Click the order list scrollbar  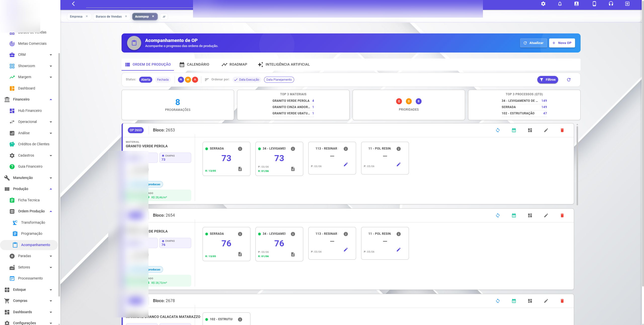click(x=577, y=166)
